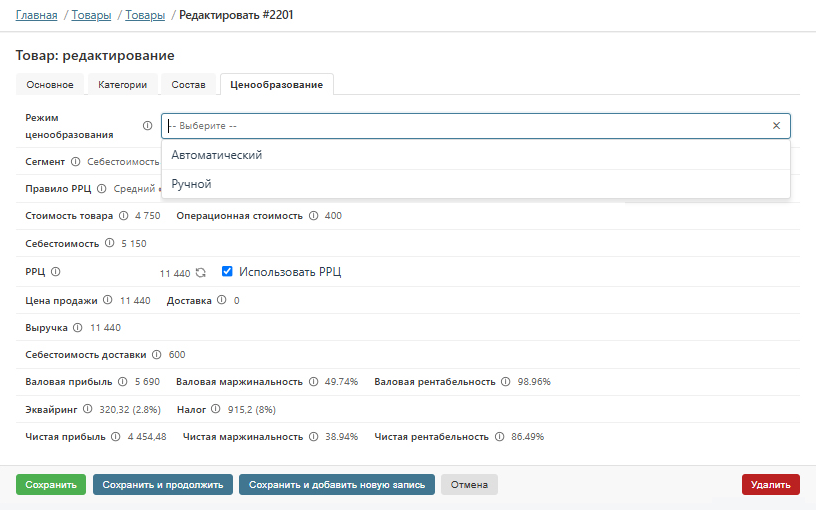Click the Чистая прибыль value 4 454,48
The width and height of the screenshot is (816, 510).
(147, 437)
